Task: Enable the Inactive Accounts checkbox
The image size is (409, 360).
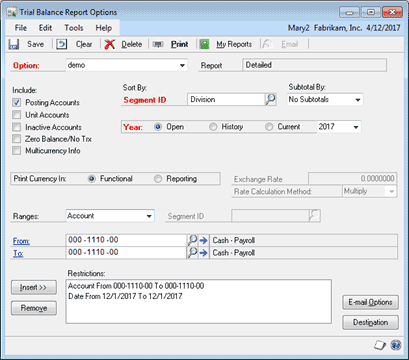Action: coord(17,127)
